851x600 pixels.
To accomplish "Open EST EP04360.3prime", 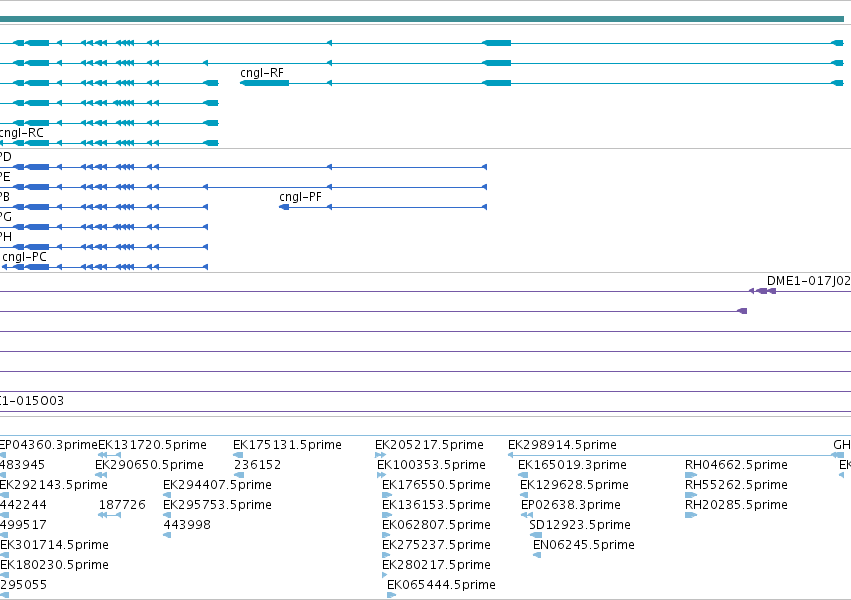I will tap(48, 445).
